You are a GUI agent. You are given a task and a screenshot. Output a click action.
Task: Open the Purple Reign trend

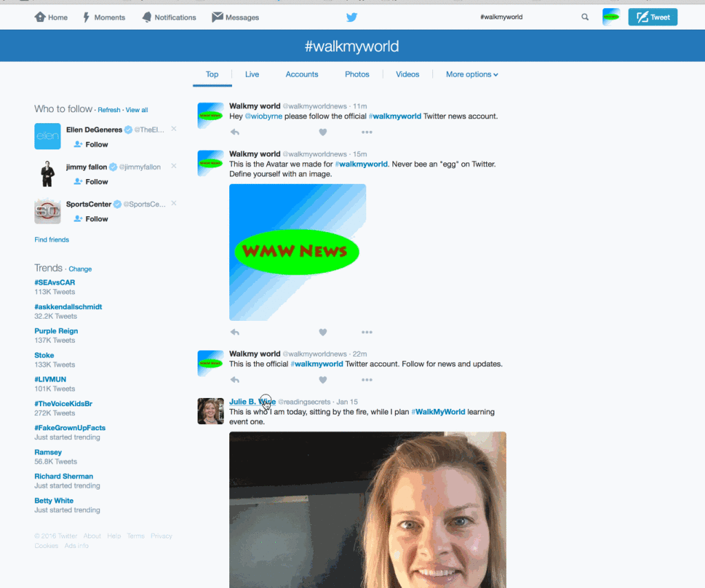[56, 331]
